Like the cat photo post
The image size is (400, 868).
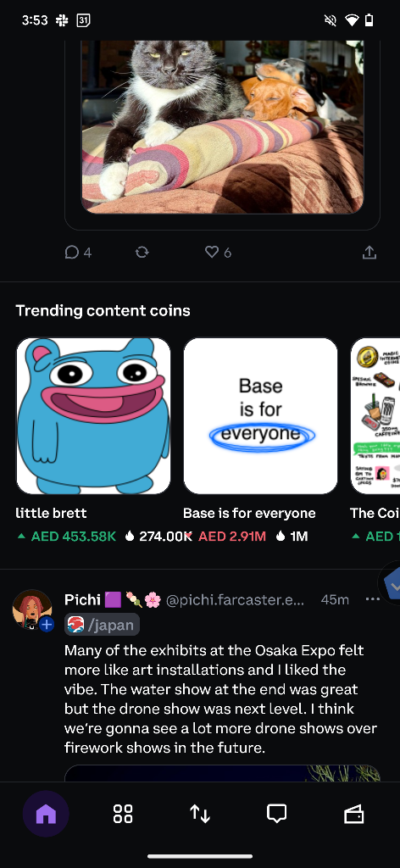coord(218,253)
